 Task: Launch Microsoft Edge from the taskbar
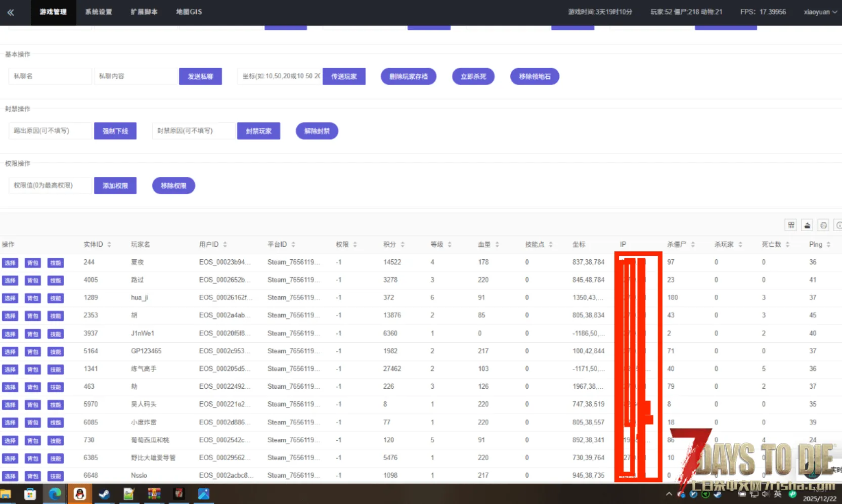(x=55, y=494)
